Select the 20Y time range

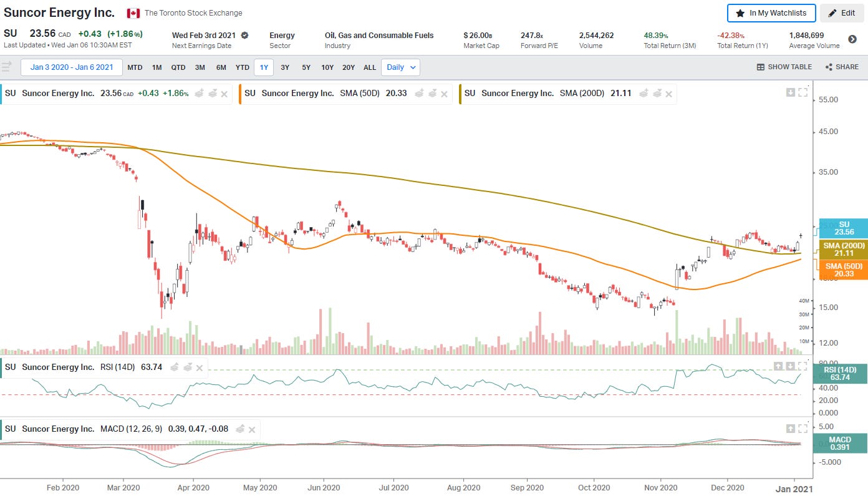[349, 67]
